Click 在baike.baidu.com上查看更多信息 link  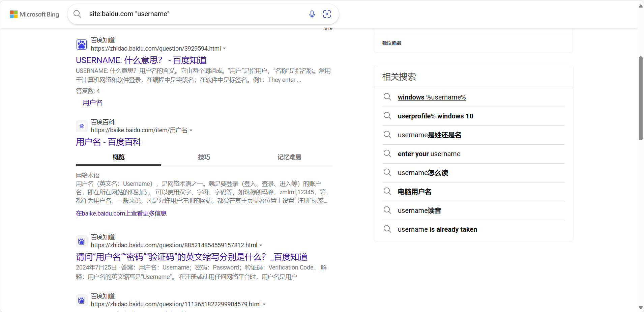point(121,213)
